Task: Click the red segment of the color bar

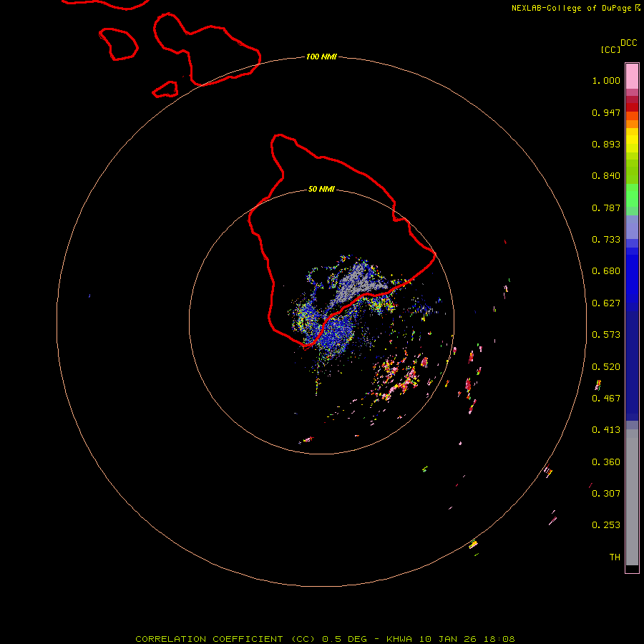Action: [x=632, y=107]
